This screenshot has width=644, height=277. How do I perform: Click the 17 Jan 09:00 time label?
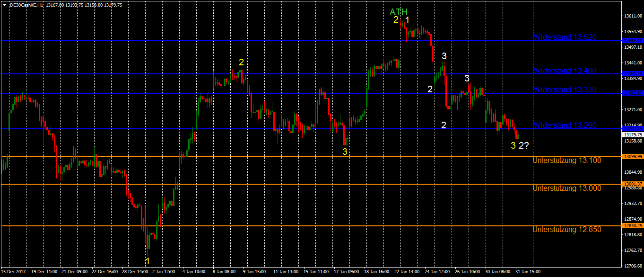coord(347,273)
